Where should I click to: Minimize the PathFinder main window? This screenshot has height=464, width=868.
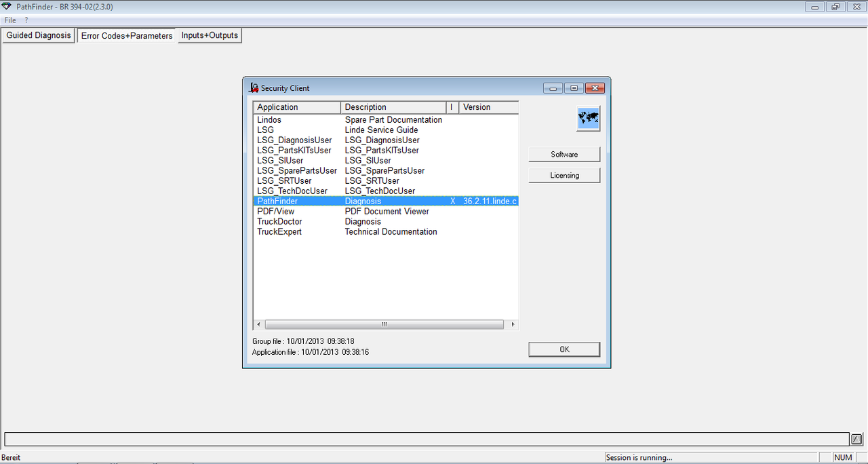pos(814,7)
